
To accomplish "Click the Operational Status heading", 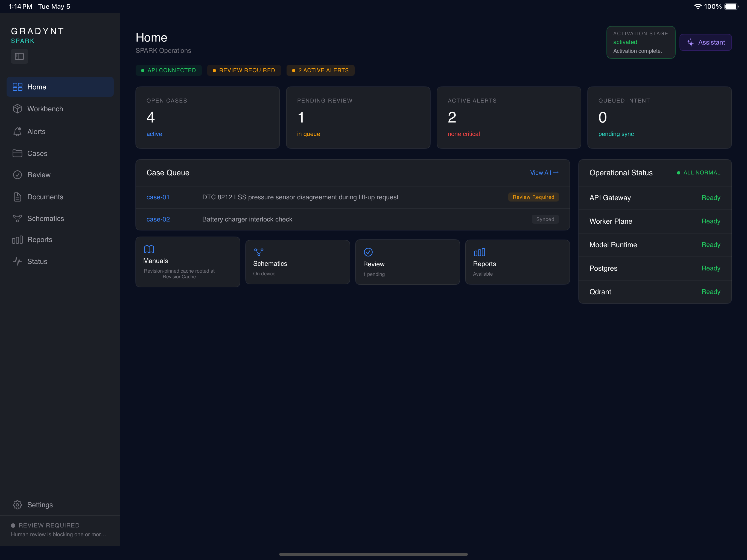I will tap(621, 173).
